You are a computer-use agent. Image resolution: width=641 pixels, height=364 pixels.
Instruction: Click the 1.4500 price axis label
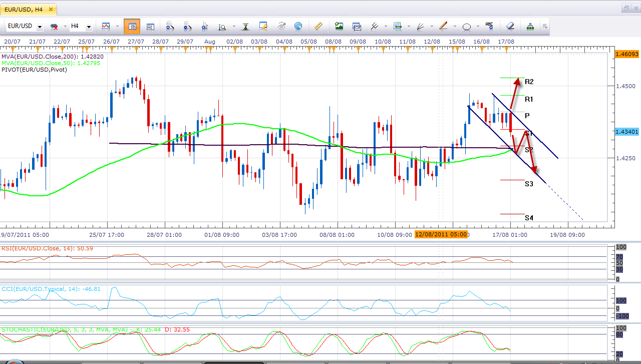(626, 86)
